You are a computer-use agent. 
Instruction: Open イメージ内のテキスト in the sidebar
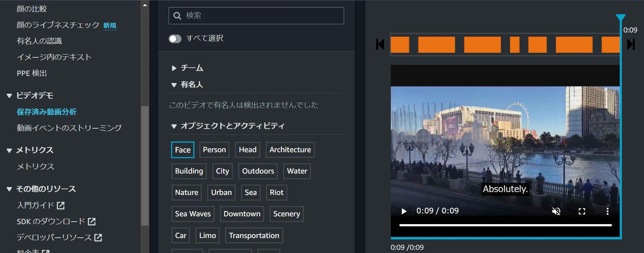tap(54, 57)
